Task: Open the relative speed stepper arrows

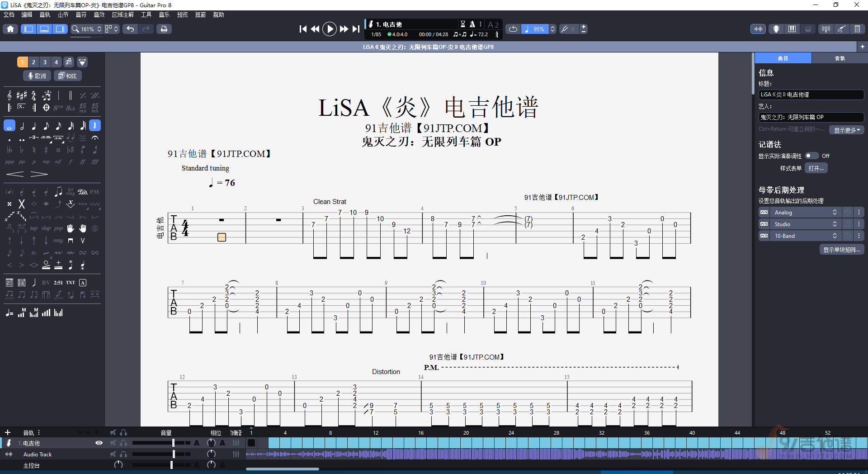Action: [552, 29]
